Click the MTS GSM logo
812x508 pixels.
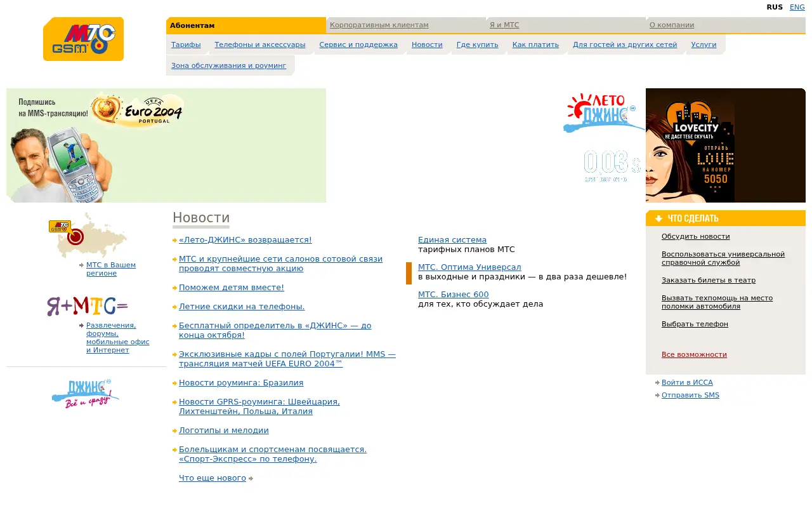tap(83, 39)
